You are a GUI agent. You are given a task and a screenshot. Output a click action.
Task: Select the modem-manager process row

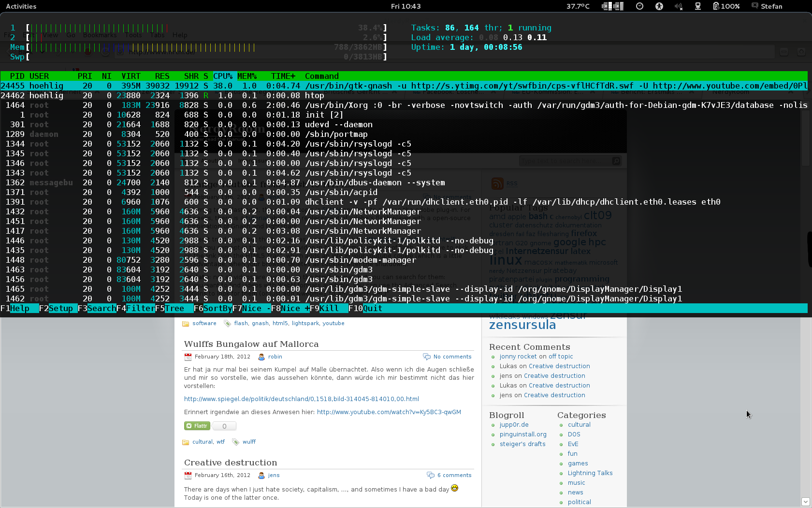coord(404,260)
